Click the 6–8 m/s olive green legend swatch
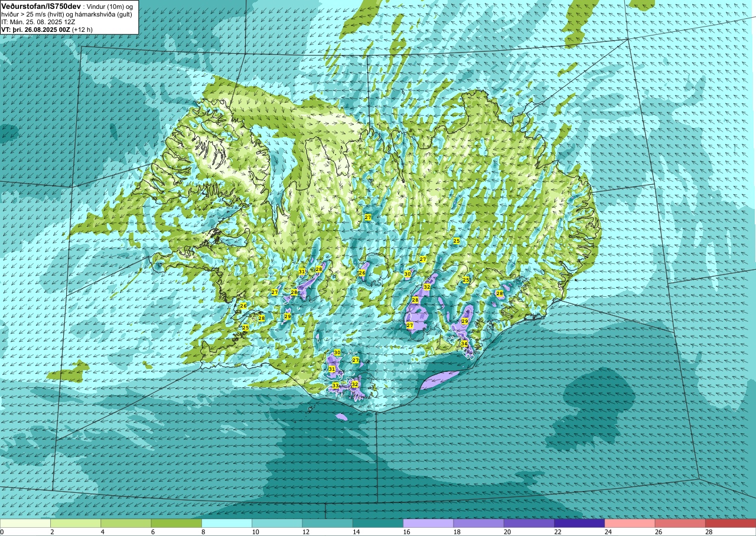This screenshot has width=756, height=536. point(176,523)
